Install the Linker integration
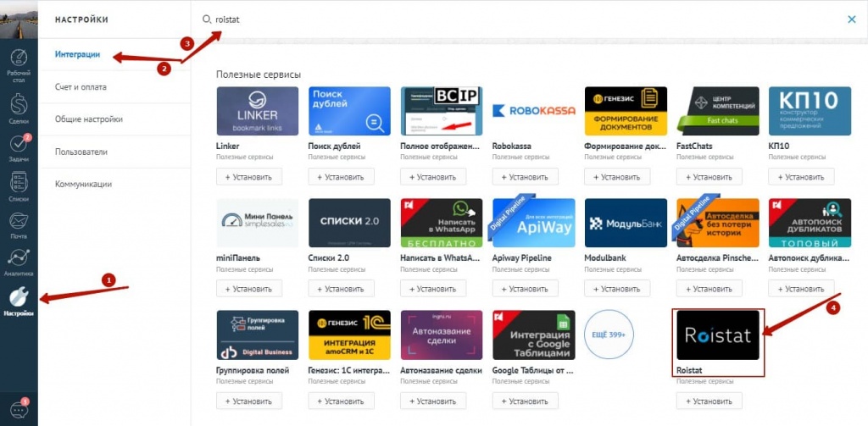 point(249,177)
